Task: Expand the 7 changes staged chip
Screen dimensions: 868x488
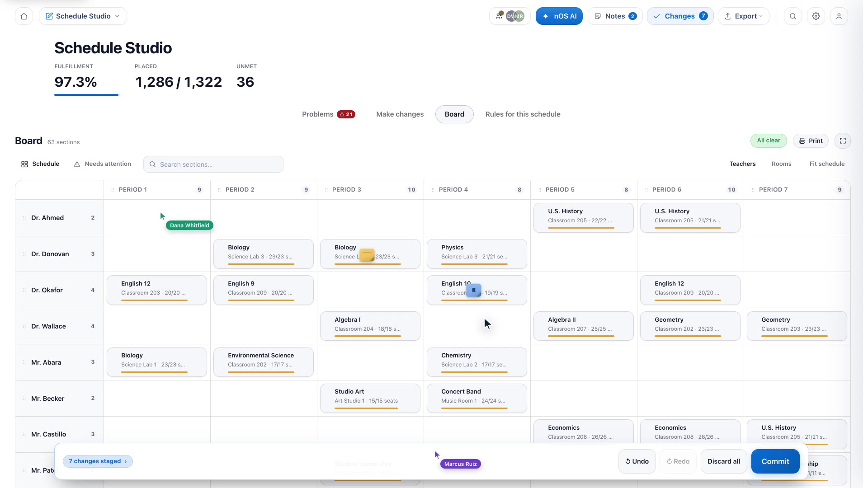Action: coord(98,461)
